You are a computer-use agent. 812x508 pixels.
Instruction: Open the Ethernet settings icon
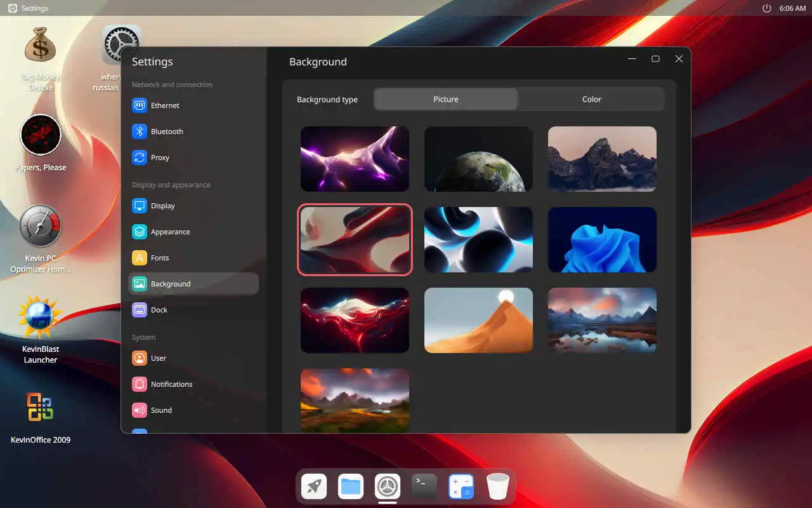pyautogui.click(x=140, y=105)
